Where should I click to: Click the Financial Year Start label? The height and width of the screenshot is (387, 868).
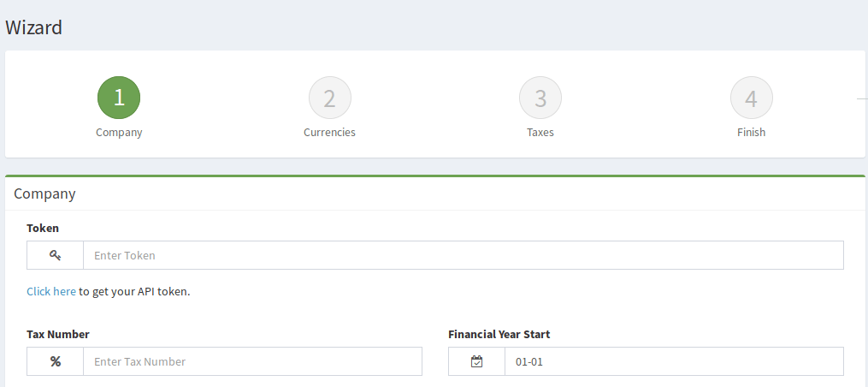pyautogui.click(x=499, y=334)
